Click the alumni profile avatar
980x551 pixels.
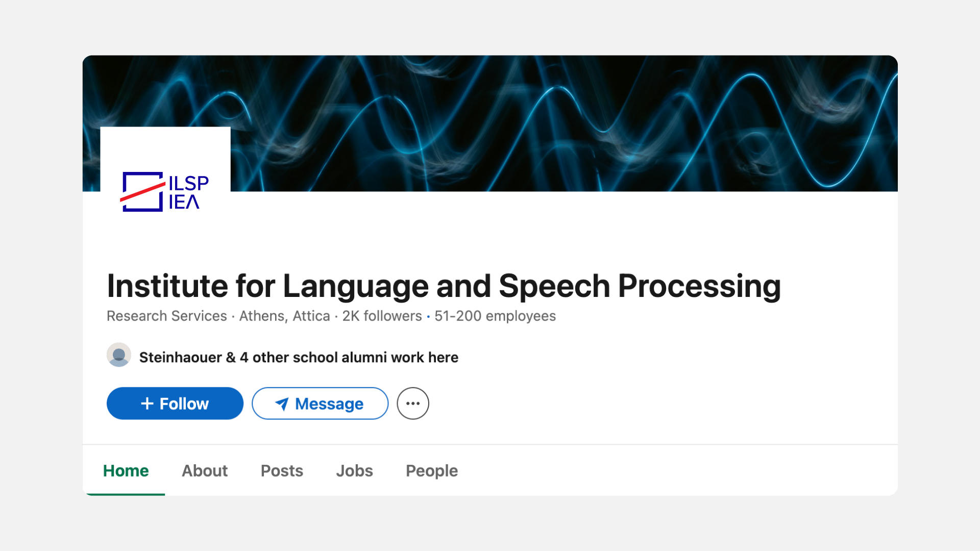tap(119, 355)
